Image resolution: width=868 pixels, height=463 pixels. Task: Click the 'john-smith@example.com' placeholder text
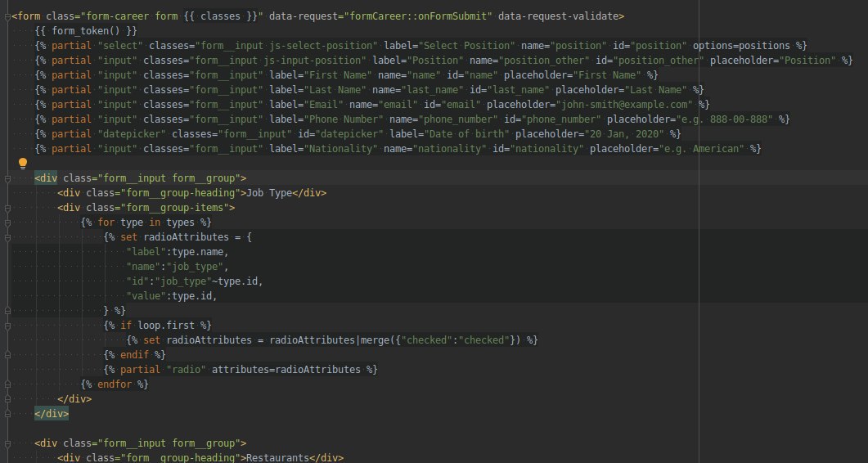pyautogui.click(x=624, y=105)
